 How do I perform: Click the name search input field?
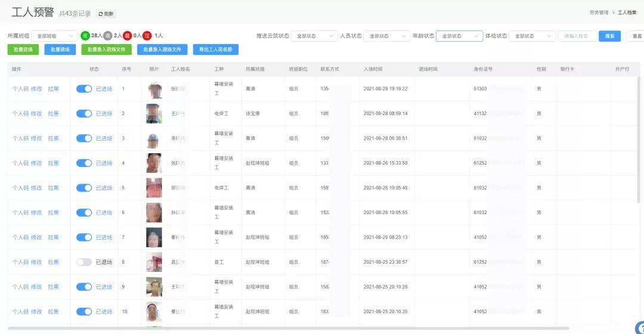[x=577, y=36]
